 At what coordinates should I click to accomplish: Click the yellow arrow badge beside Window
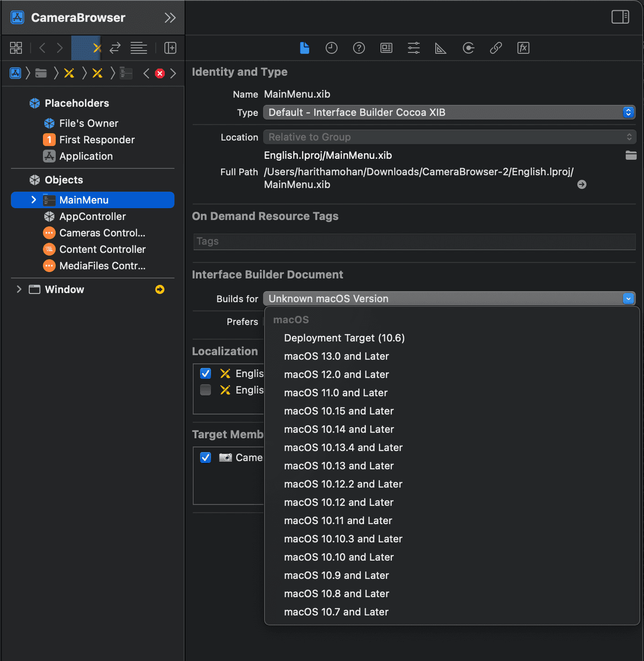(x=160, y=290)
